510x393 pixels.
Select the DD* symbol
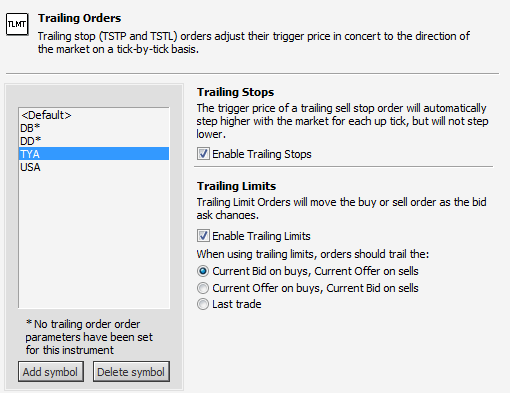pyautogui.click(x=94, y=141)
